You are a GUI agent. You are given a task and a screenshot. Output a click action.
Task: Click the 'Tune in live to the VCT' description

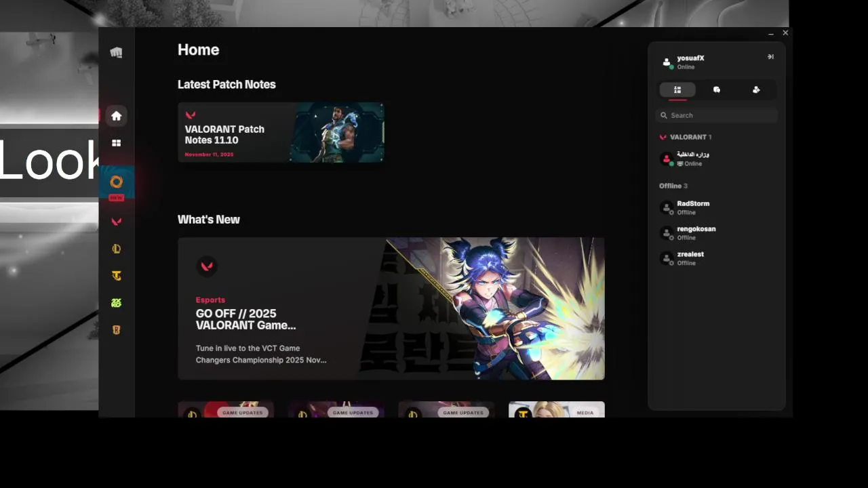[261, 354]
